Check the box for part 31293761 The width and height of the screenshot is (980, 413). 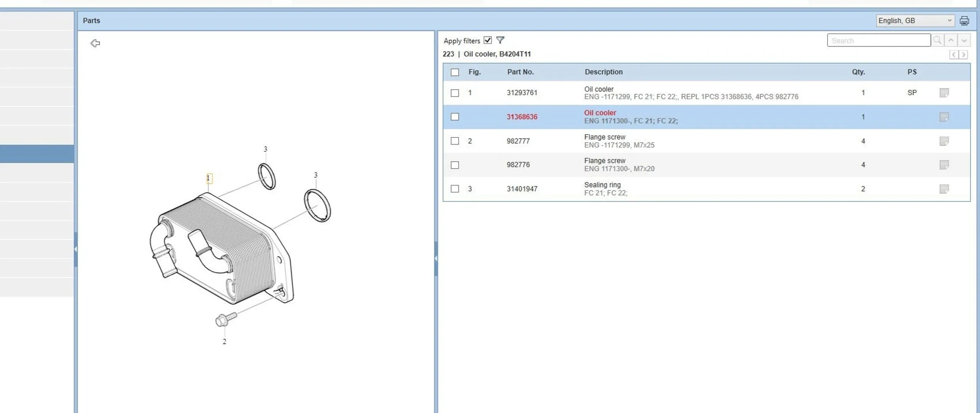coord(455,93)
